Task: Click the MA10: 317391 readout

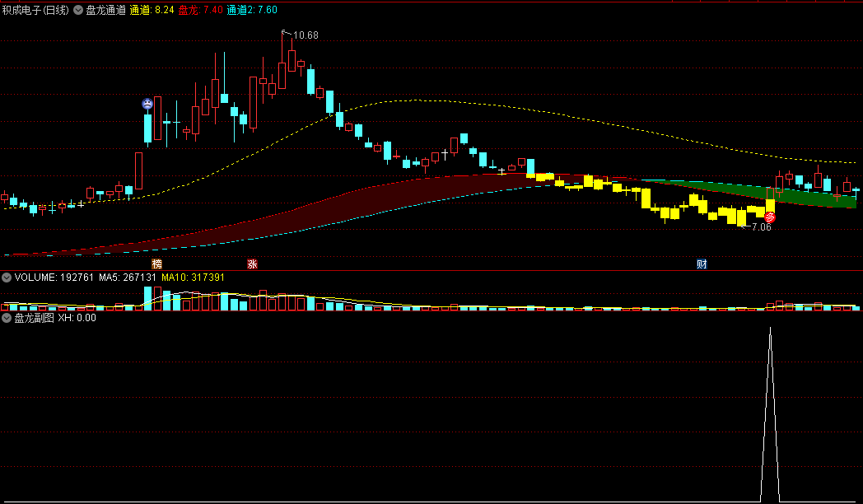Action: pos(194,278)
